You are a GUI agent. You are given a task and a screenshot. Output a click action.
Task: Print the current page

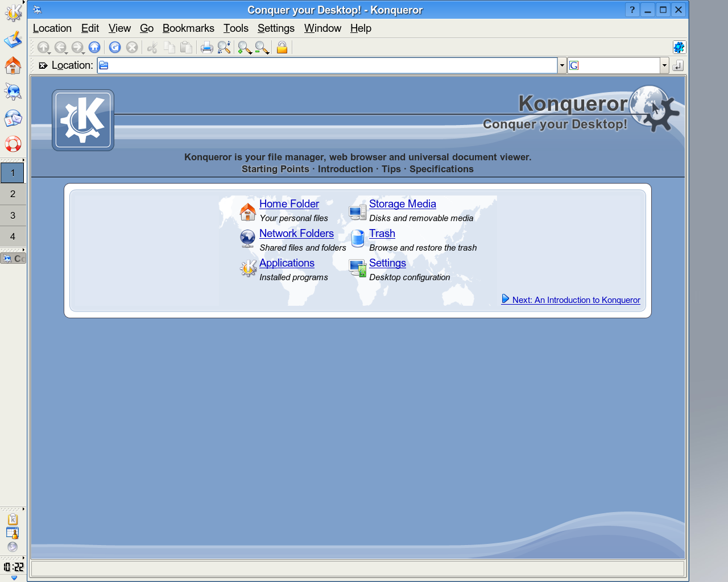pos(207,48)
